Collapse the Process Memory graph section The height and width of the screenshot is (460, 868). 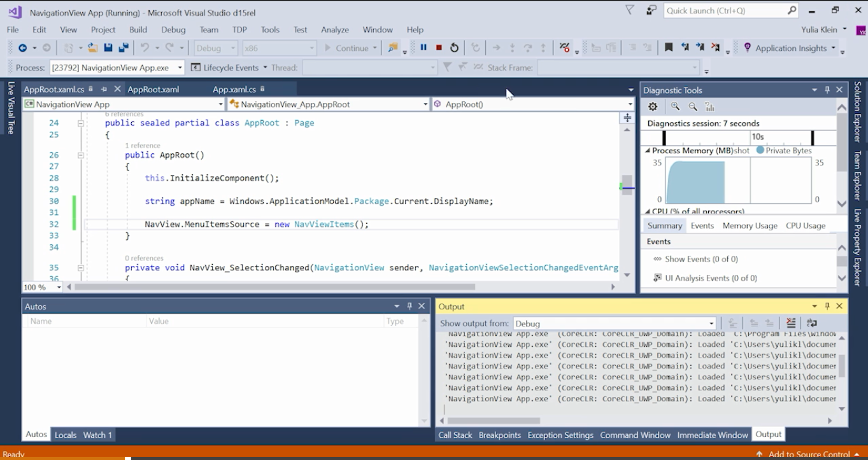click(648, 151)
